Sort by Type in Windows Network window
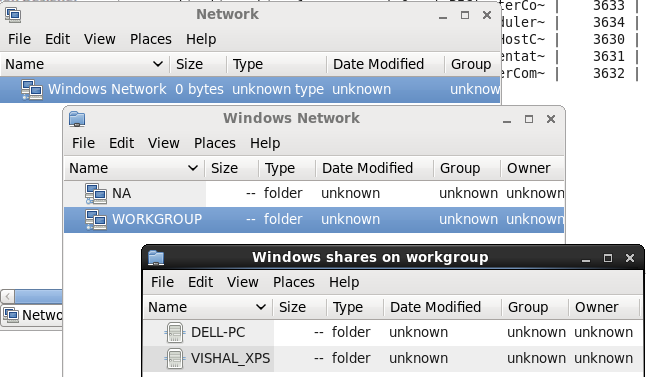The height and width of the screenshot is (377, 646). coord(287,168)
